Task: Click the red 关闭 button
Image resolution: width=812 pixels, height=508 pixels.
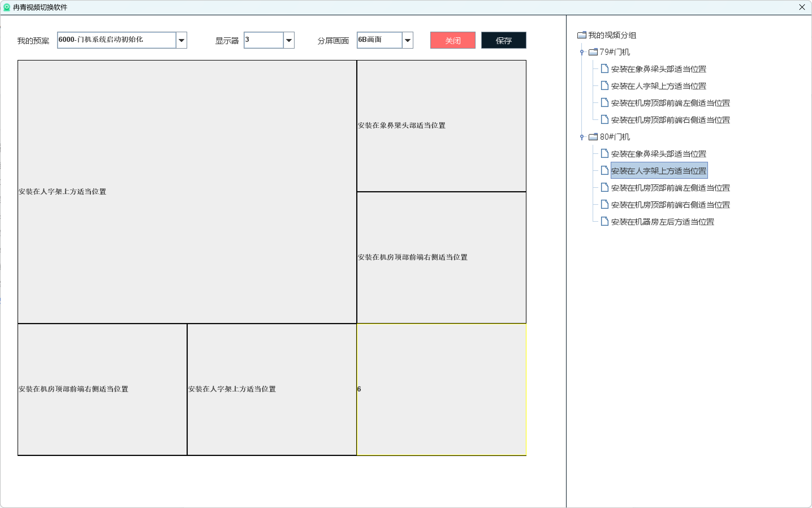Action: (452, 40)
